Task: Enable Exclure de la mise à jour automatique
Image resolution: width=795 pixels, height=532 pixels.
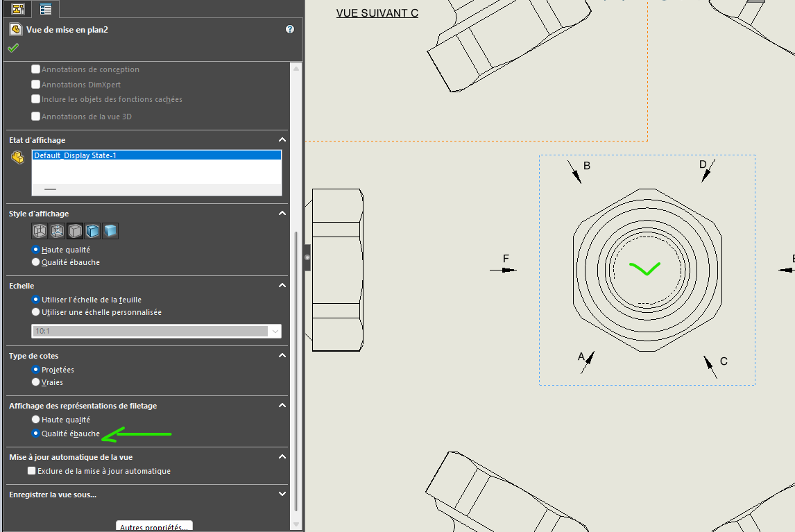Action: coord(32,471)
